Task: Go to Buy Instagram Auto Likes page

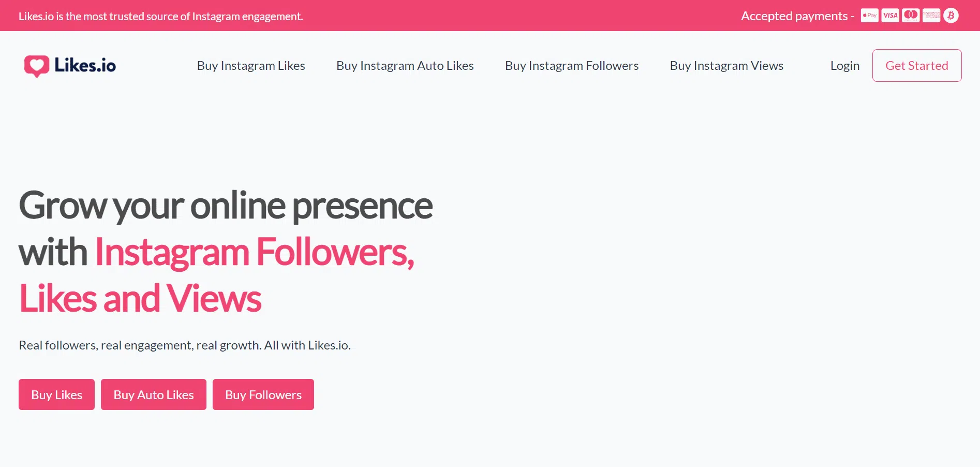Action: point(405,66)
